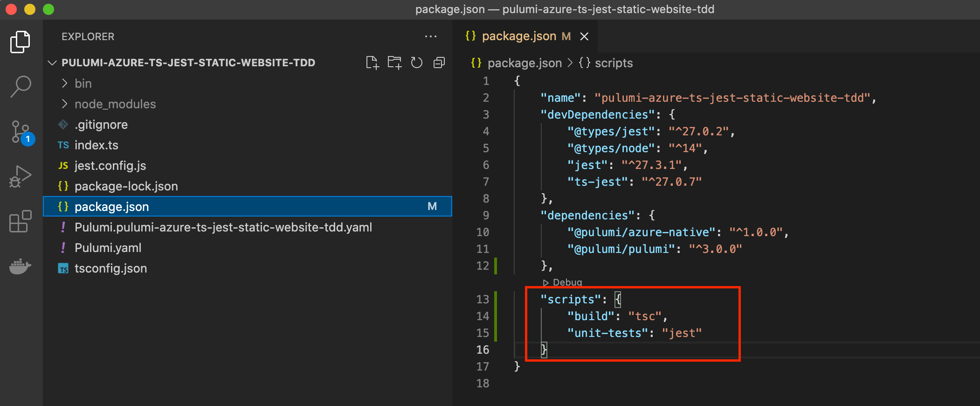Open Pulumi.yaml file
Image resolution: width=980 pixels, height=406 pixels.
(x=248, y=248)
